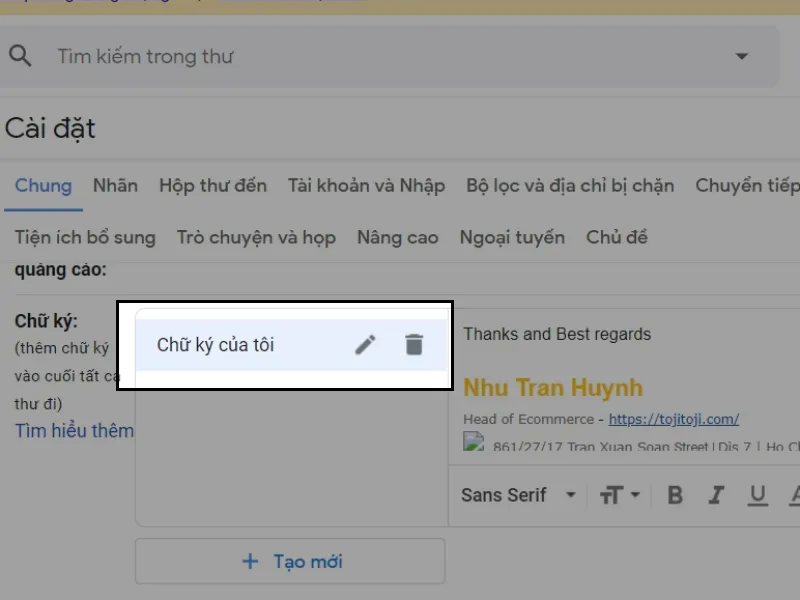Click the plus icon next to Tạo mới
Screen dimensions: 800x600
point(249,561)
